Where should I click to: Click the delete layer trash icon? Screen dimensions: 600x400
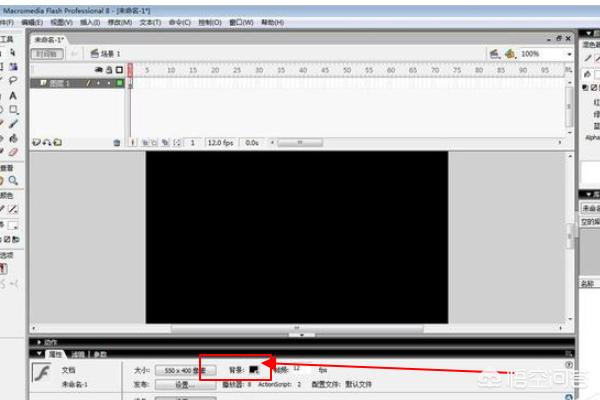[x=117, y=143]
